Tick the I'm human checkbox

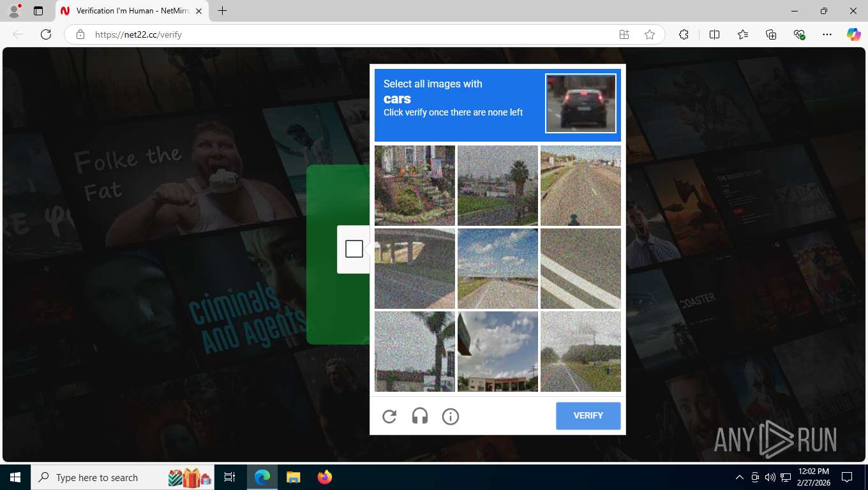coord(354,249)
